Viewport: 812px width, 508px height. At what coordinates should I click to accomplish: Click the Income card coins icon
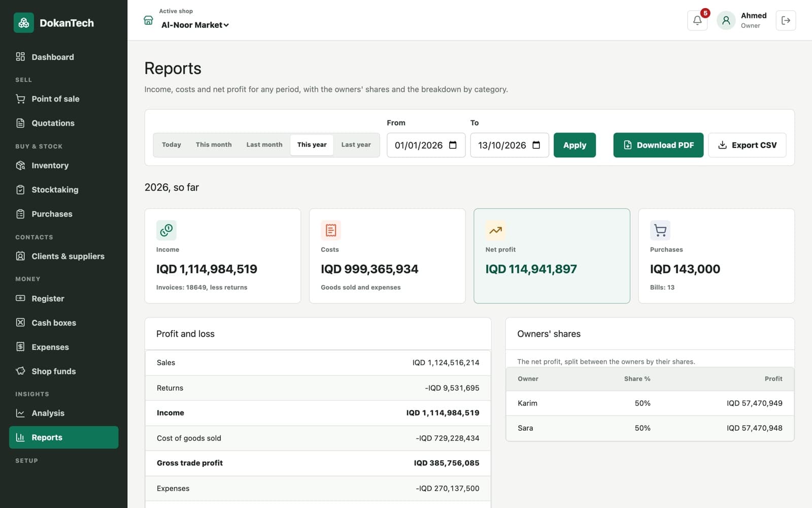166,230
